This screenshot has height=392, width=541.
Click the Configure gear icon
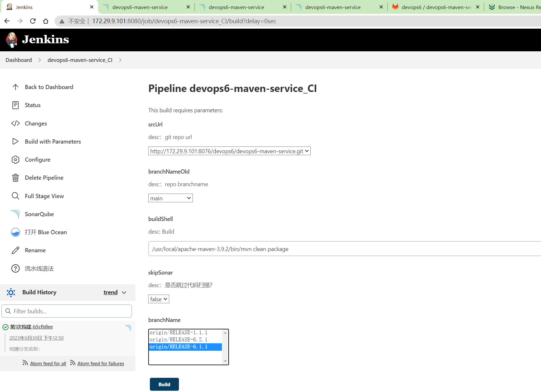click(15, 160)
